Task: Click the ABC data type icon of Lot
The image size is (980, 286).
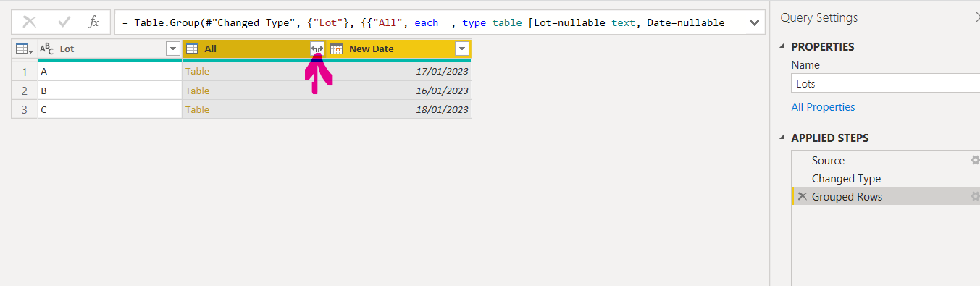Action: pos(47,49)
